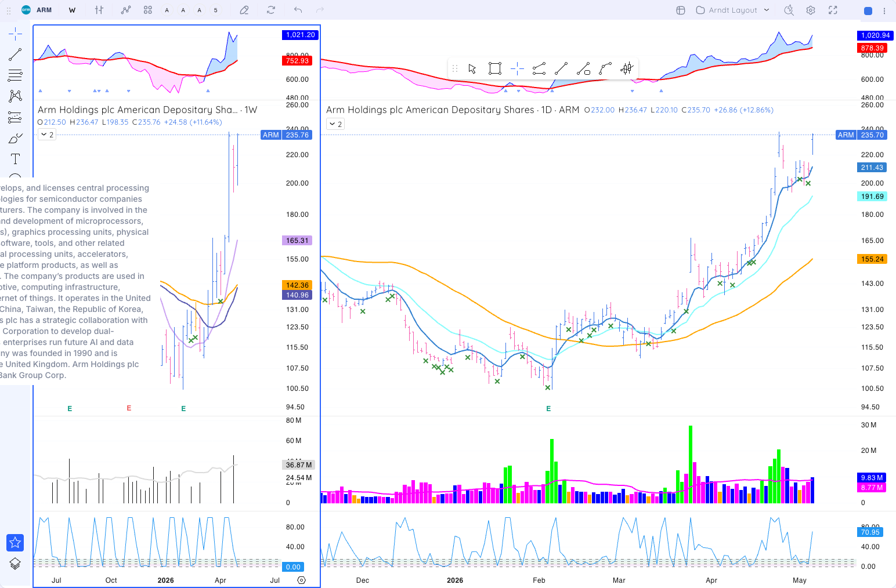The width and height of the screenshot is (896, 588).
Task: Select the trend line tool in left sidebar
Action: click(x=15, y=55)
